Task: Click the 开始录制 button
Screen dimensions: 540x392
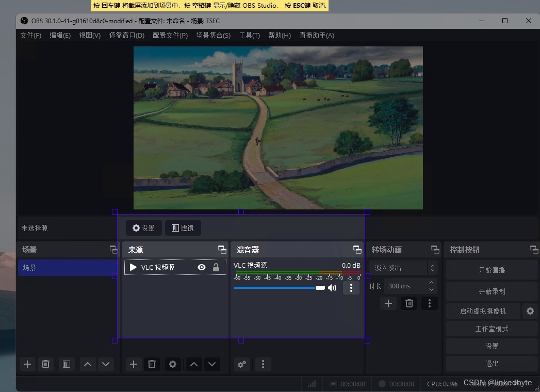Action: 492,291
